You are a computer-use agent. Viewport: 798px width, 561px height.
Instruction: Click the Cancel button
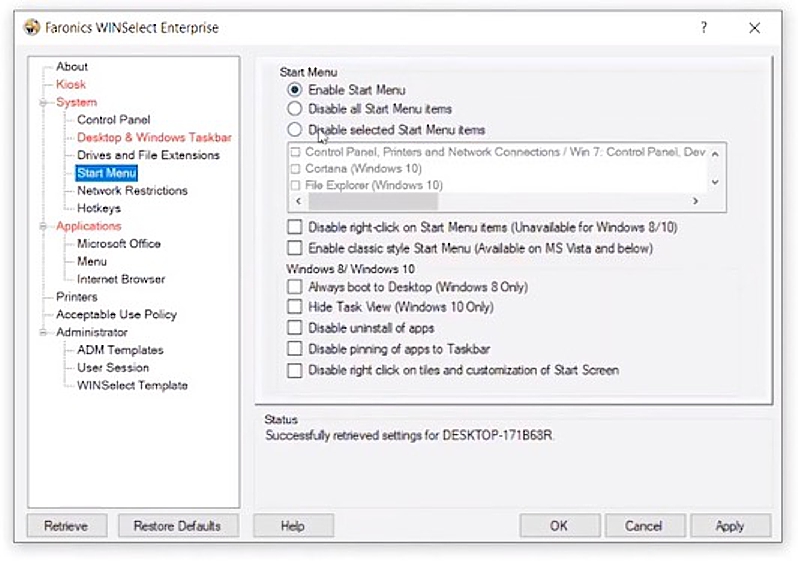[x=644, y=526]
